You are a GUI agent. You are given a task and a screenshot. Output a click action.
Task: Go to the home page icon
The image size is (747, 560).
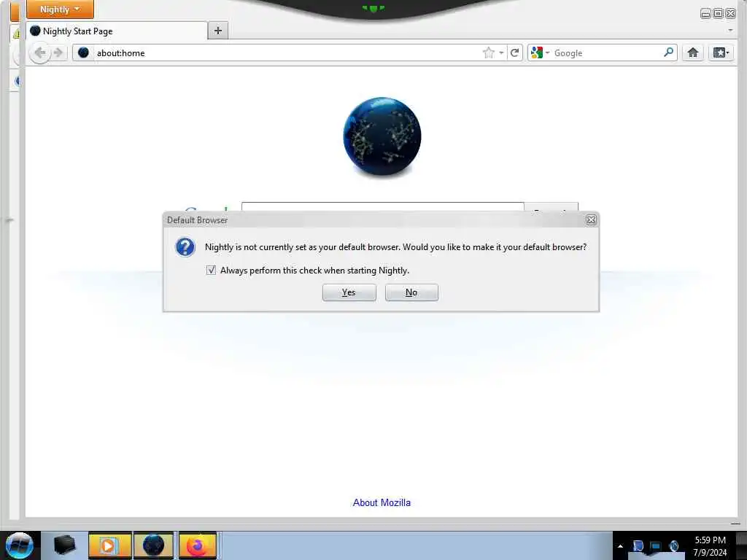[x=693, y=52]
